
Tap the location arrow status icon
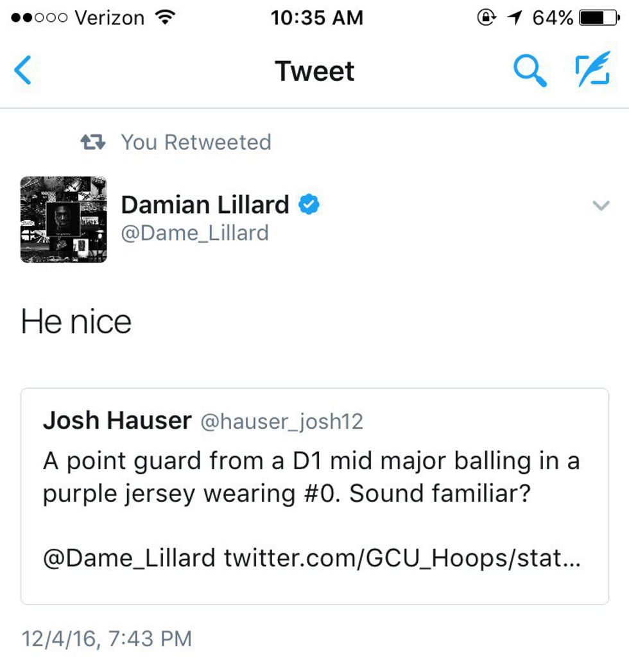(x=514, y=18)
